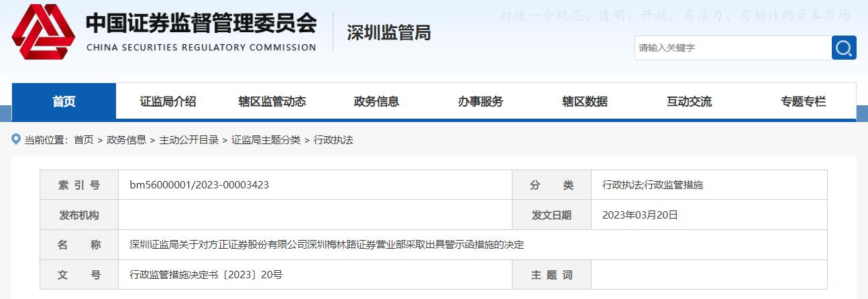This screenshot has height=299, width=868.
Task: Follow the 政务信息 breadcrumb link
Action: pos(126,140)
